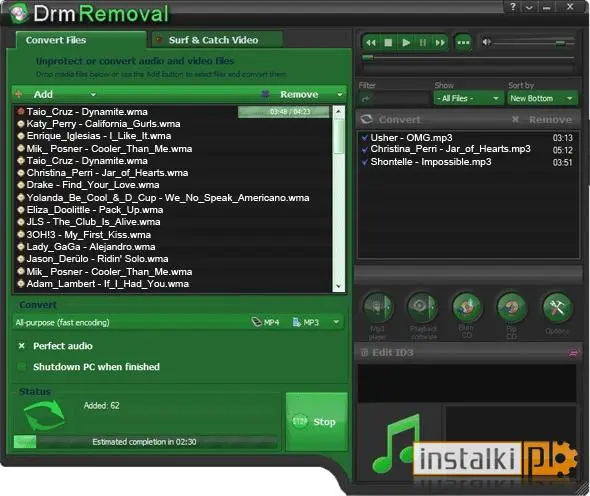The height and width of the screenshot is (496, 590).
Task: Start playback with the play button
Action: 406,43
